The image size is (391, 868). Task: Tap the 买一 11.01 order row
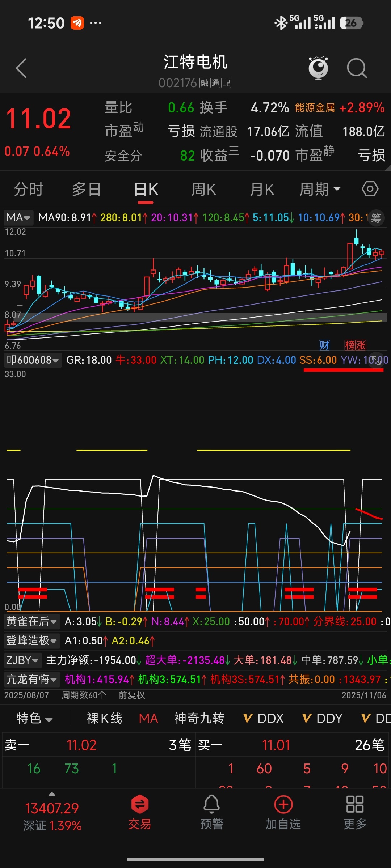(292, 745)
